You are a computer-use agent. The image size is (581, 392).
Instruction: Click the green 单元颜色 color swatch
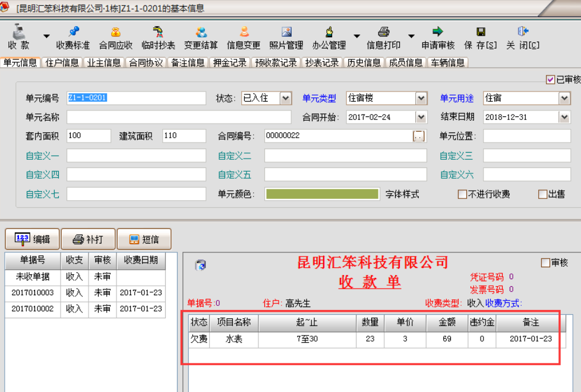[x=323, y=194]
